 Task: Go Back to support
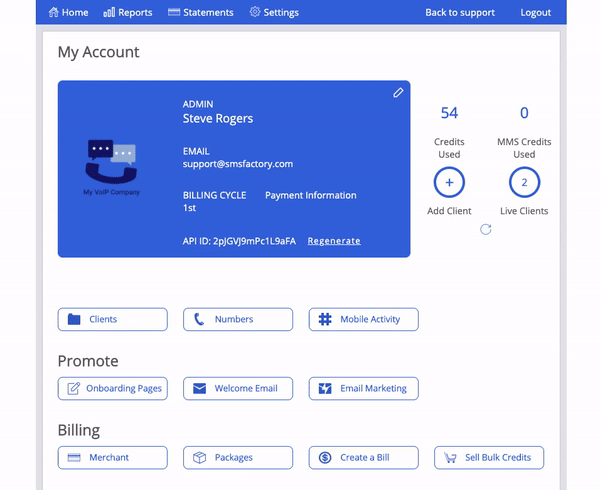click(x=460, y=12)
